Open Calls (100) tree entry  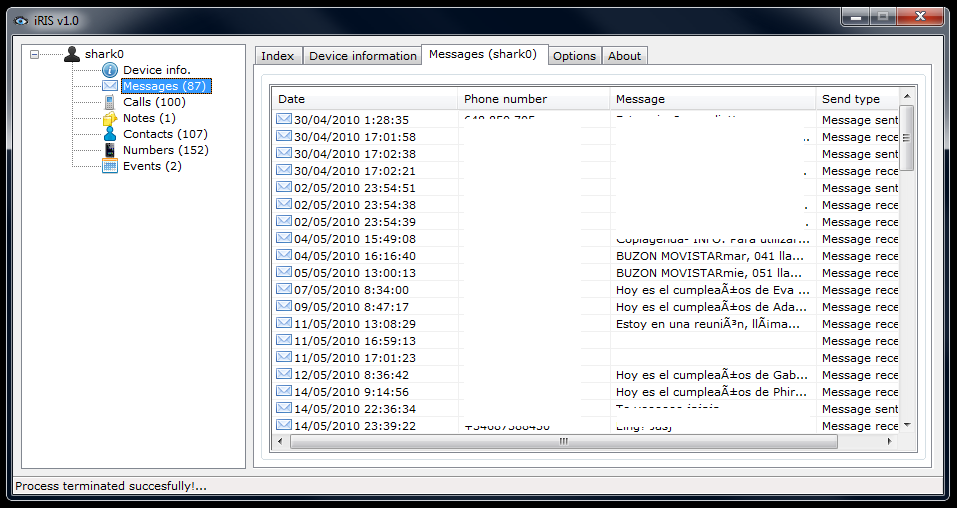point(154,102)
